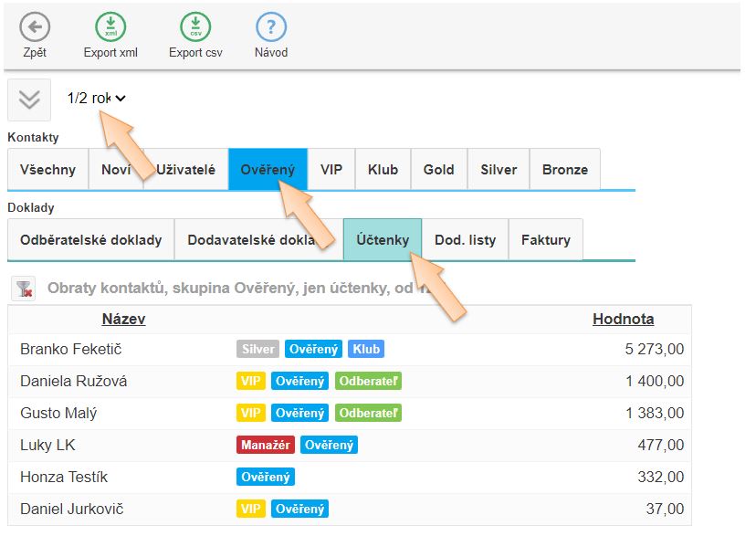Open the Návod help icon
Viewport: 756px width, 536px height.
(x=271, y=27)
